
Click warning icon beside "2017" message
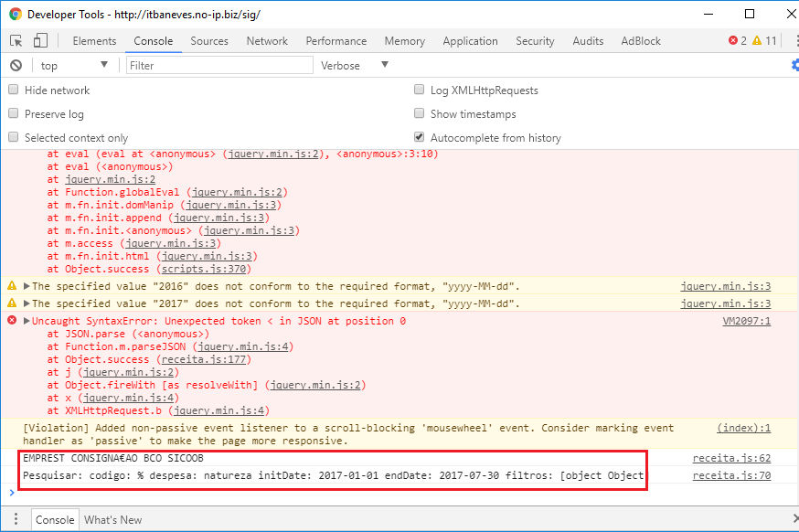(x=12, y=303)
